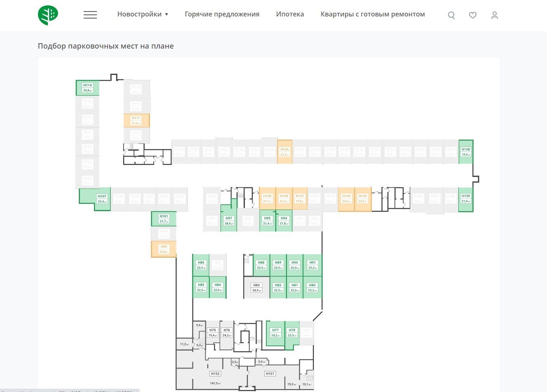The height and width of the screenshot is (392, 547).
Task: Go to Ипотека page
Action: [290, 14]
